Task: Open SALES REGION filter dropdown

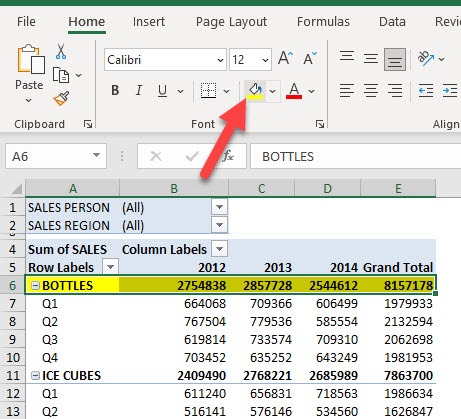Action: (x=219, y=225)
